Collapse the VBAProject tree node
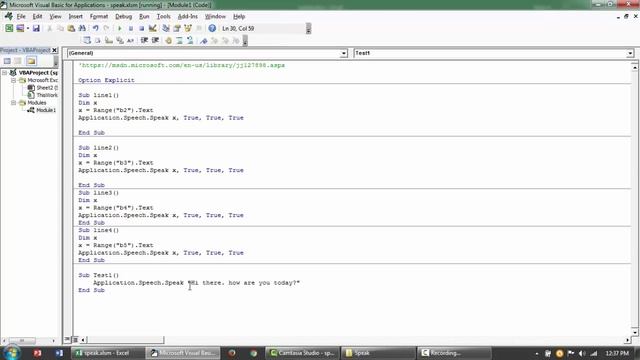Viewport: 640px width, 360px height. (4, 73)
